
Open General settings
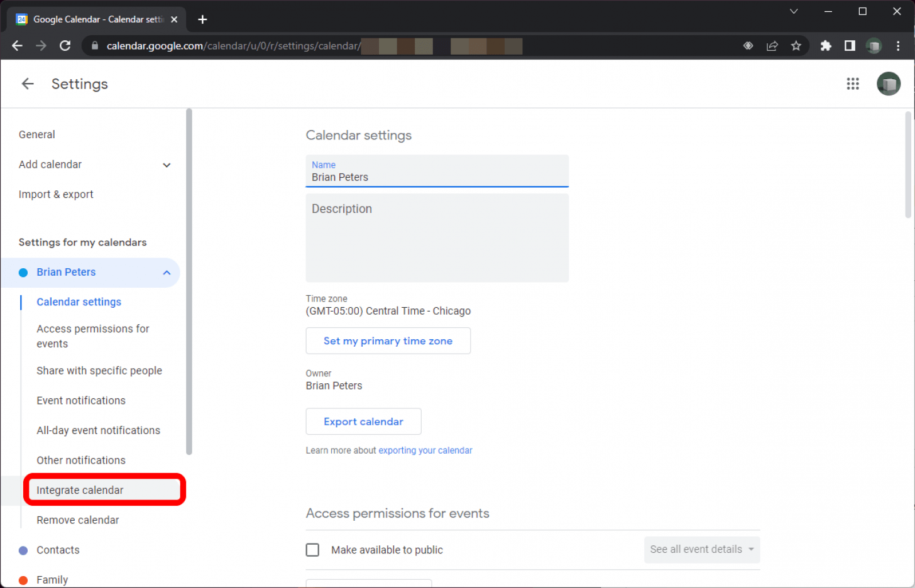coord(37,134)
